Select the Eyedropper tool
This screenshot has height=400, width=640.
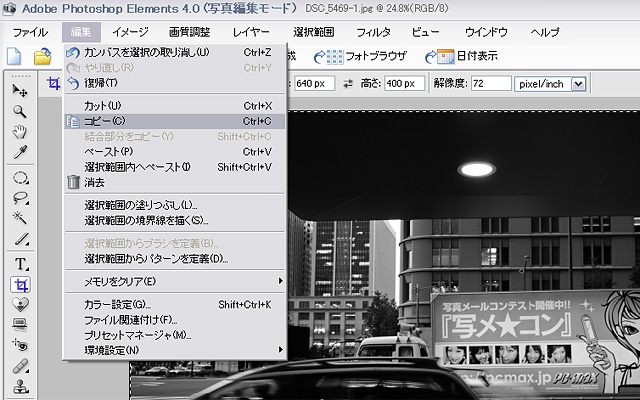tap(20, 152)
